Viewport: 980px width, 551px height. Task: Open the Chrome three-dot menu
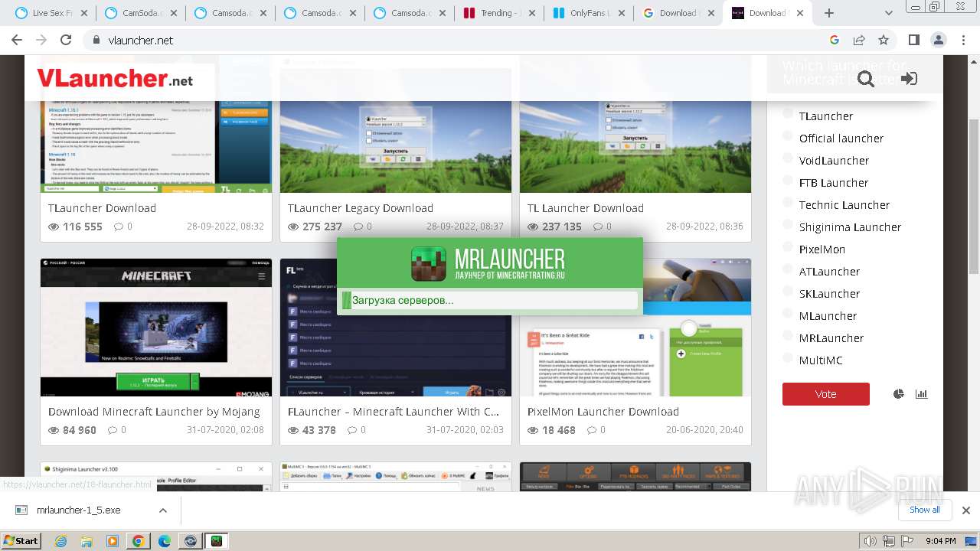tap(962, 40)
